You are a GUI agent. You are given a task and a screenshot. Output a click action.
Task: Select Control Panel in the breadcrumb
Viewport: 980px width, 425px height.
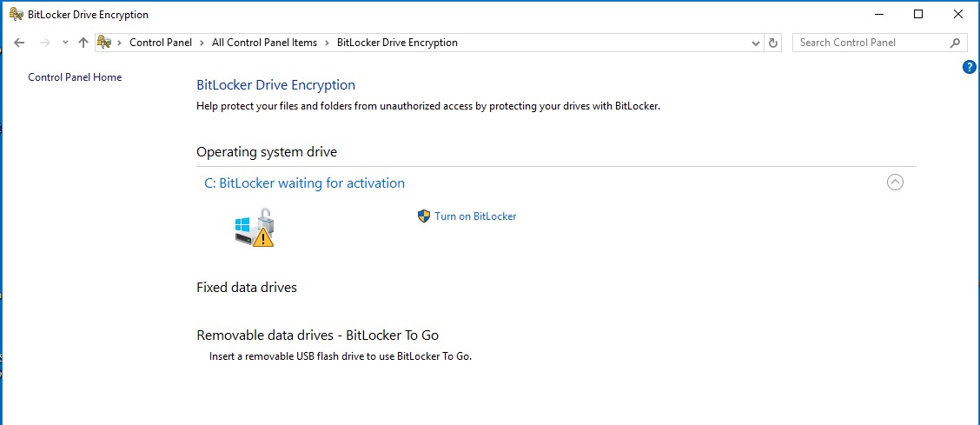pos(162,43)
